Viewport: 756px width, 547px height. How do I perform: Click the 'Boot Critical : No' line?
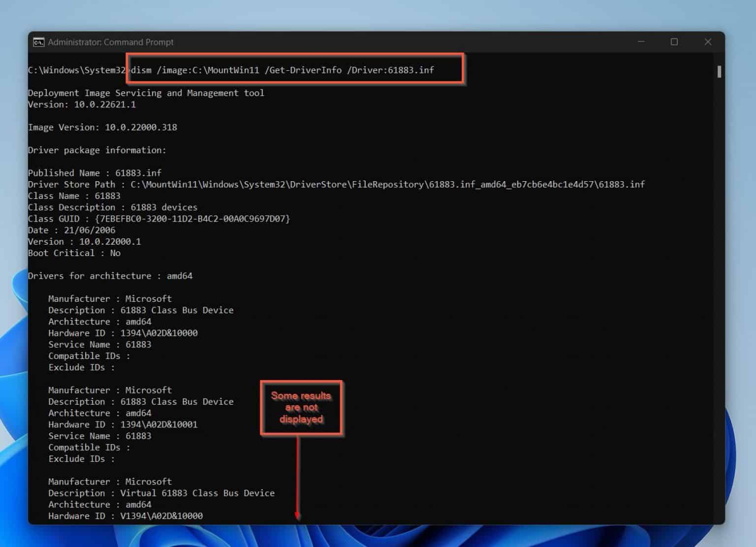pos(74,253)
